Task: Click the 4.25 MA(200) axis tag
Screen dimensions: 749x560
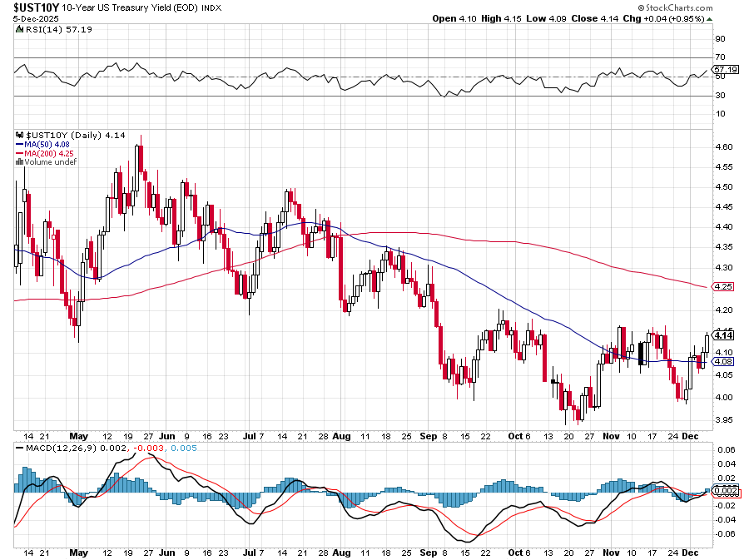Action: coord(723,288)
